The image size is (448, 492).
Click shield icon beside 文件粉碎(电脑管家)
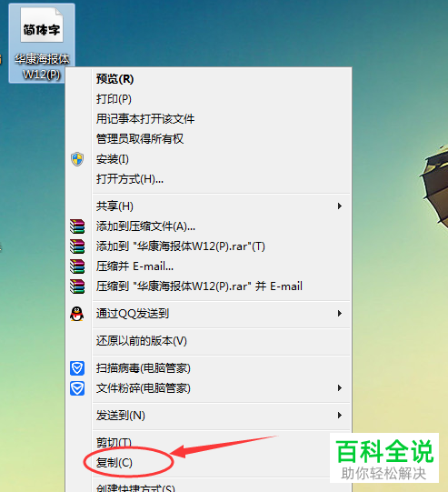[77, 388]
